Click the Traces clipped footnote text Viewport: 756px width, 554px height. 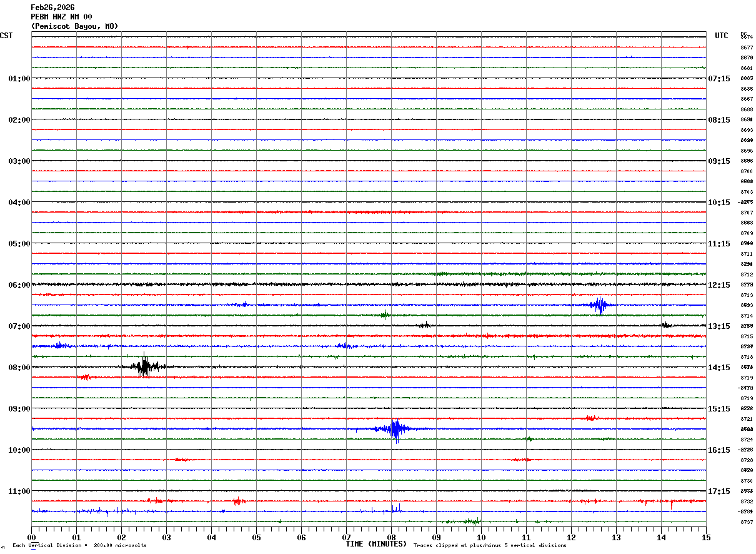pyautogui.click(x=490, y=546)
